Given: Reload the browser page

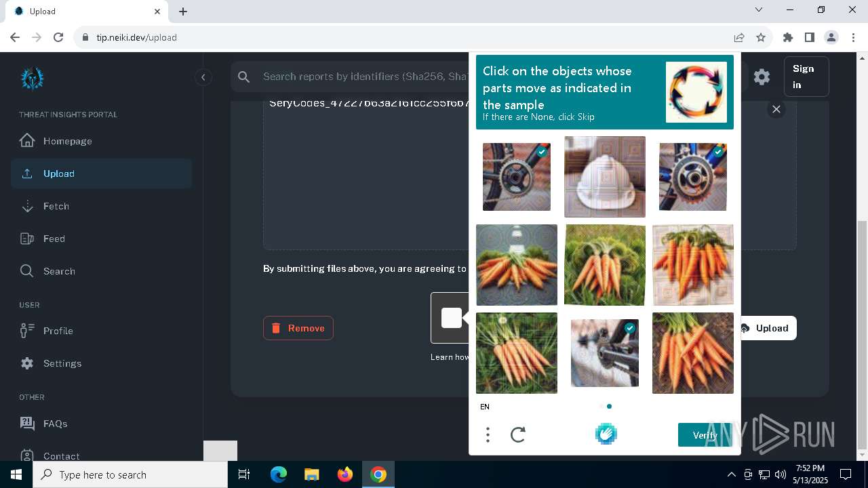Looking at the screenshot, I should [58, 37].
